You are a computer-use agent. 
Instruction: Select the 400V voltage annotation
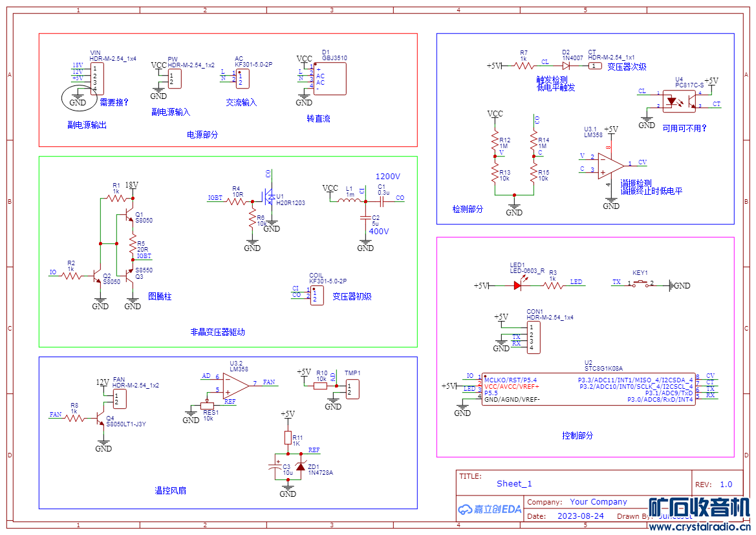(379, 232)
